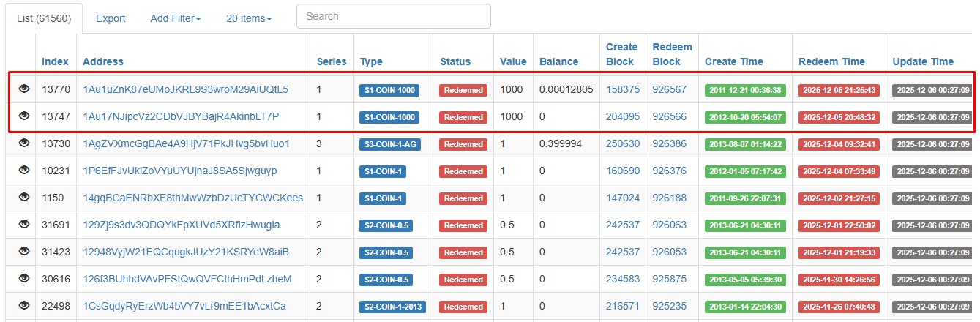Click create block 158375 link
The width and height of the screenshot is (980, 322).
pos(623,89)
